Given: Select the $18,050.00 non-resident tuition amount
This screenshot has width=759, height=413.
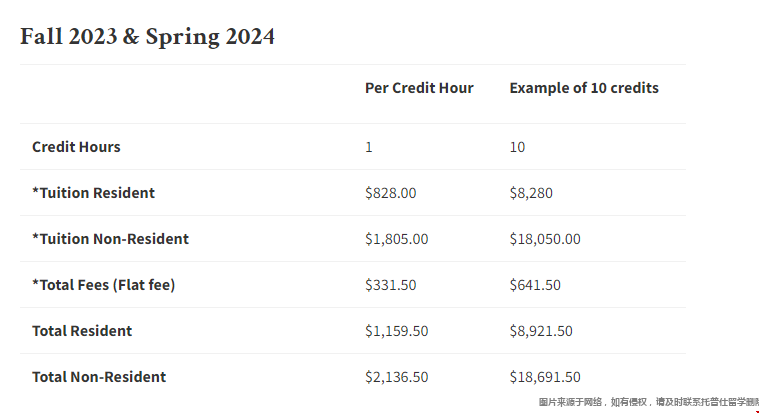Looking at the screenshot, I should [x=545, y=239].
